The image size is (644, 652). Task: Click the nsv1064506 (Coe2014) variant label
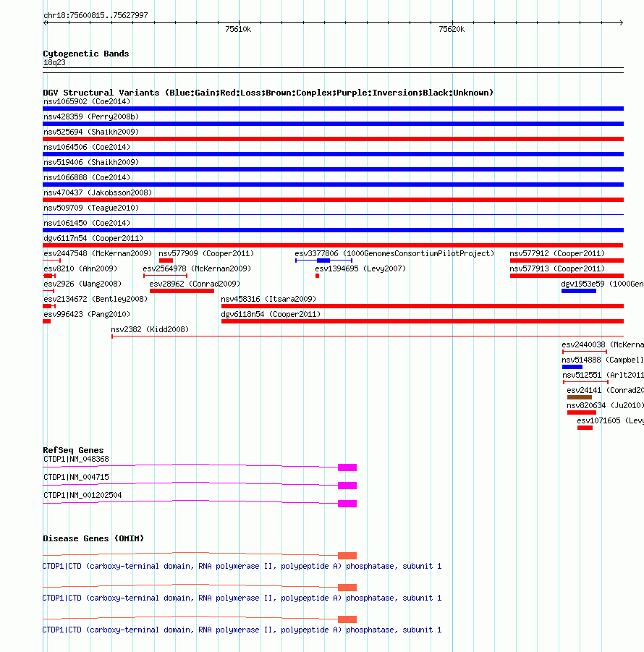tap(87, 147)
